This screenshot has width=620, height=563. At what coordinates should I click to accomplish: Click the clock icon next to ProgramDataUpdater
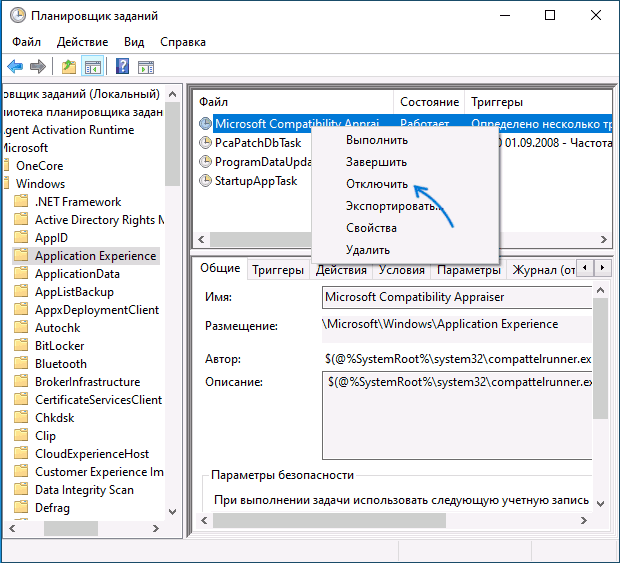tap(205, 161)
